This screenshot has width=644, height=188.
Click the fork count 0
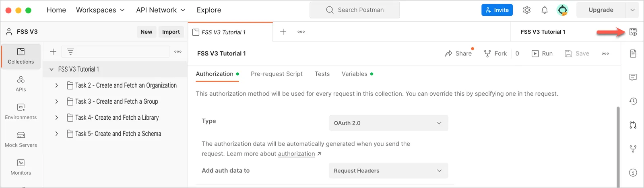(x=517, y=53)
